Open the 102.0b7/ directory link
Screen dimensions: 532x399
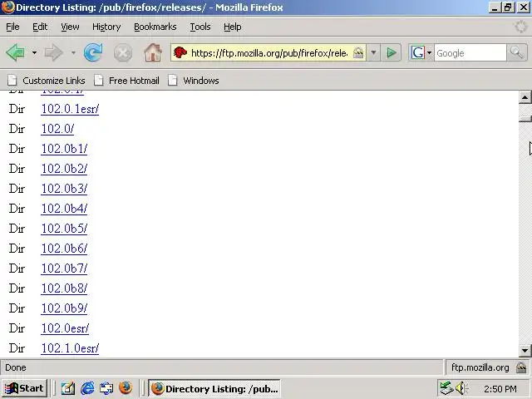coord(64,268)
